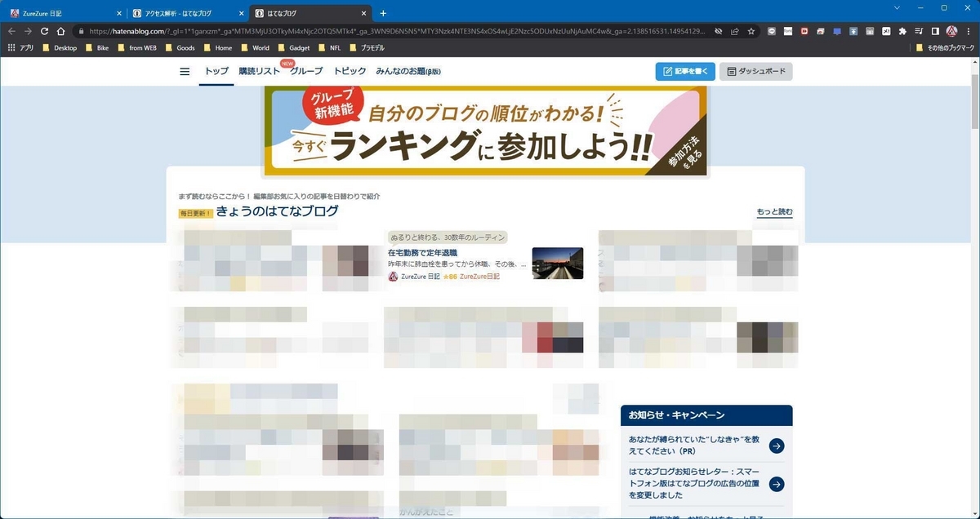The width and height of the screenshot is (980, 519).
Task: Open あなたが縛られていた"しなきゃ" announcement
Action: pyautogui.click(x=695, y=445)
